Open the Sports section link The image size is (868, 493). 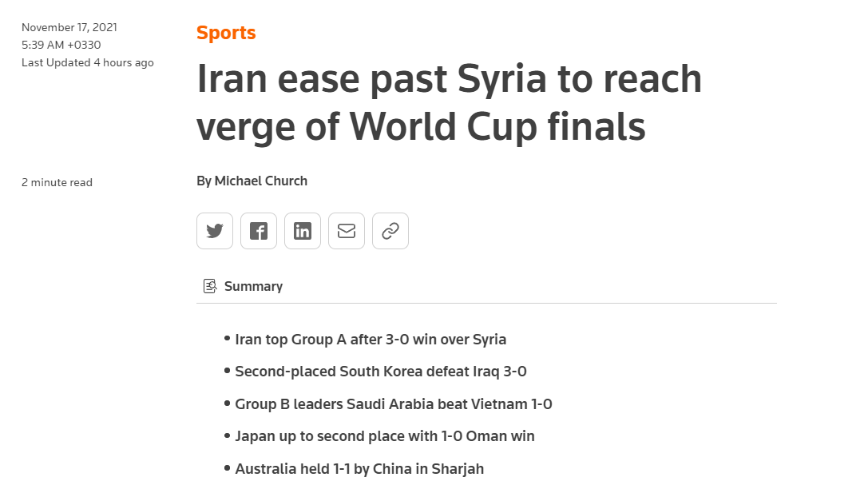click(x=226, y=33)
